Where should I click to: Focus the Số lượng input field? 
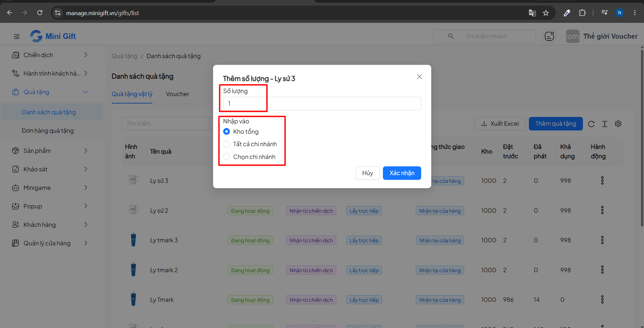coord(322,104)
